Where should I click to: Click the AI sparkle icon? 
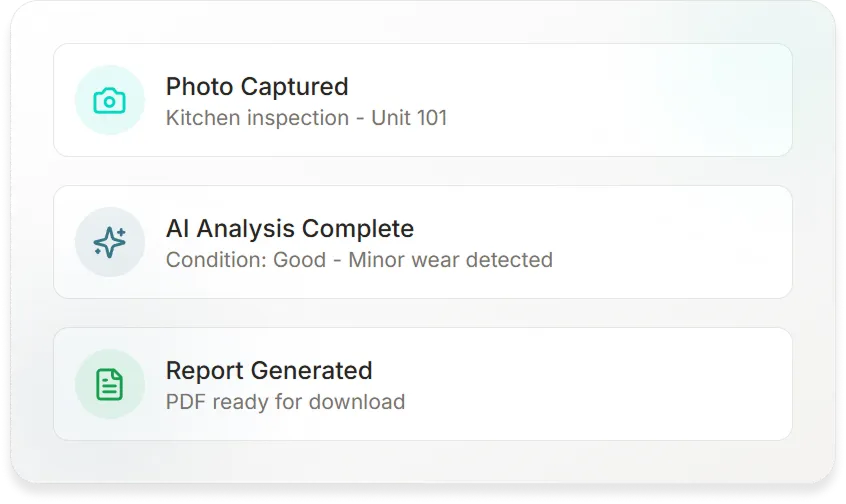pyautogui.click(x=109, y=242)
